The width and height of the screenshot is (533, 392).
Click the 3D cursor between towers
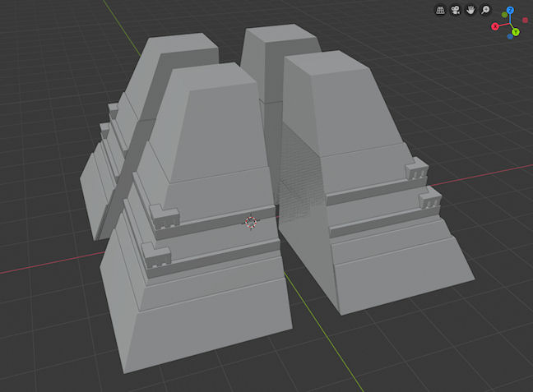coord(250,221)
